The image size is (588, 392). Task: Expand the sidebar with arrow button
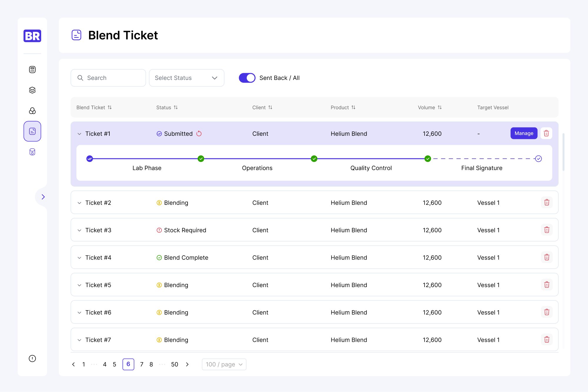pos(43,197)
